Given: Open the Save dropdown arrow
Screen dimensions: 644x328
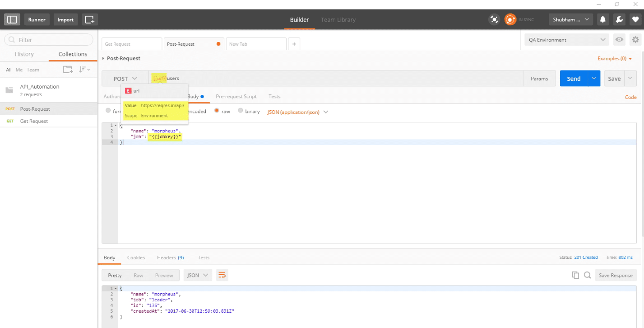Looking at the screenshot, I should (630, 79).
